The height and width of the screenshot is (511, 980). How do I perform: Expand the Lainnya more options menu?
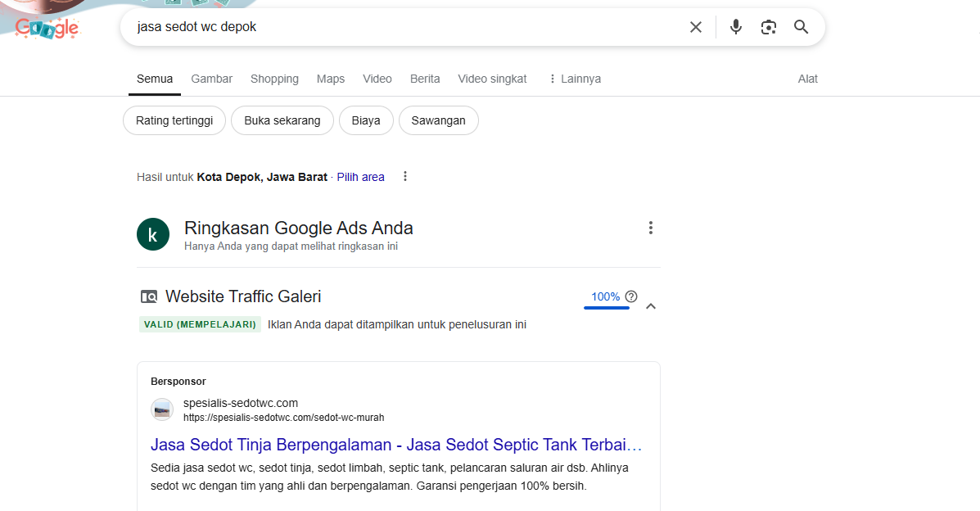[x=574, y=79]
